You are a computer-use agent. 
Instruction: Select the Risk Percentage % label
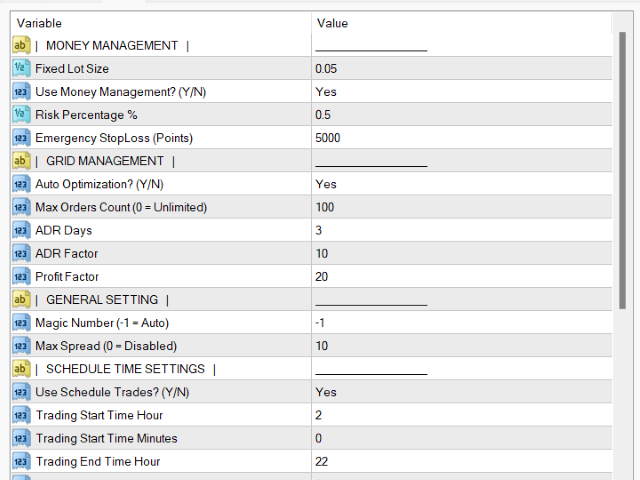tap(86, 115)
